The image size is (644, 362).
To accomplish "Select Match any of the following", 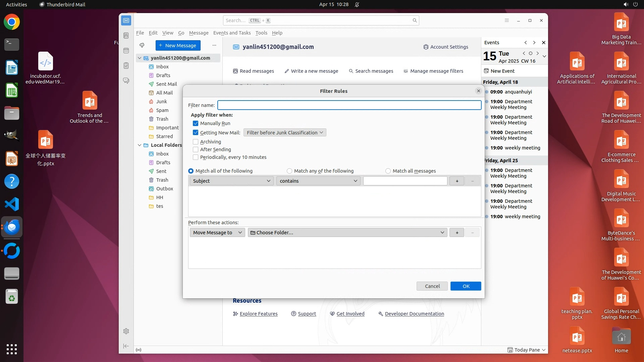I will [x=289, y=171].
